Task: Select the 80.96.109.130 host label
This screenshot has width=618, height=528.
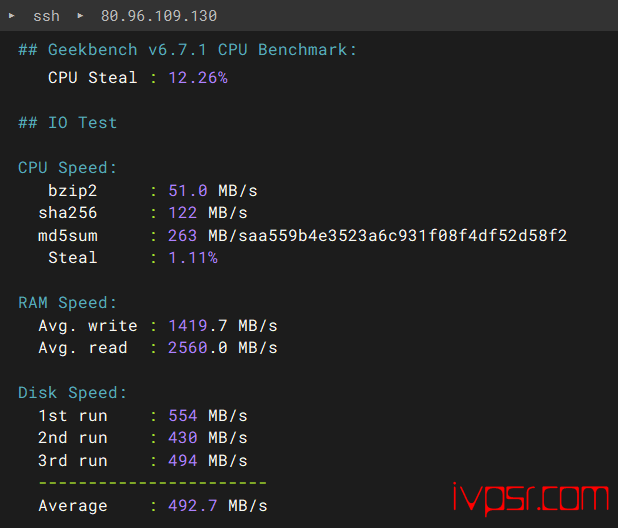Action: 159,16
